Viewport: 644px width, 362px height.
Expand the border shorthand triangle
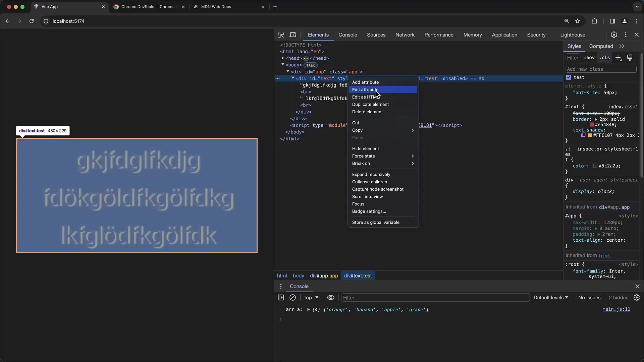(596, 119)
